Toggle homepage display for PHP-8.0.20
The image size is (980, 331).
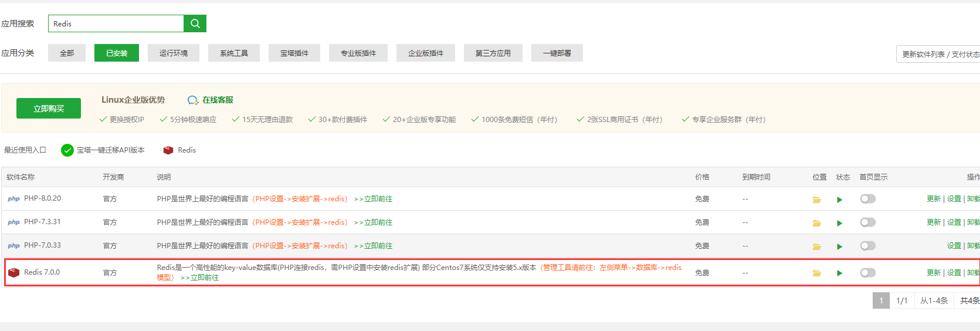(868, 199)
